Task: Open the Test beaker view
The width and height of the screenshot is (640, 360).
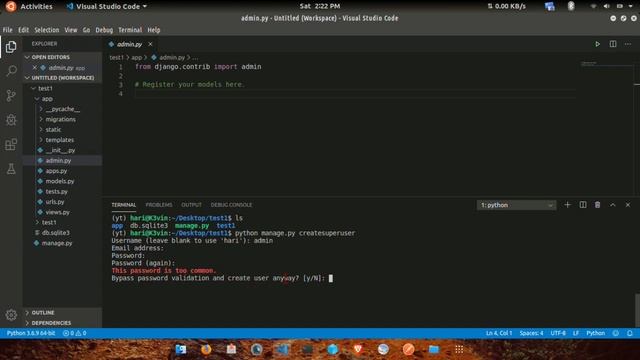Action: click(x=11, y=169)
